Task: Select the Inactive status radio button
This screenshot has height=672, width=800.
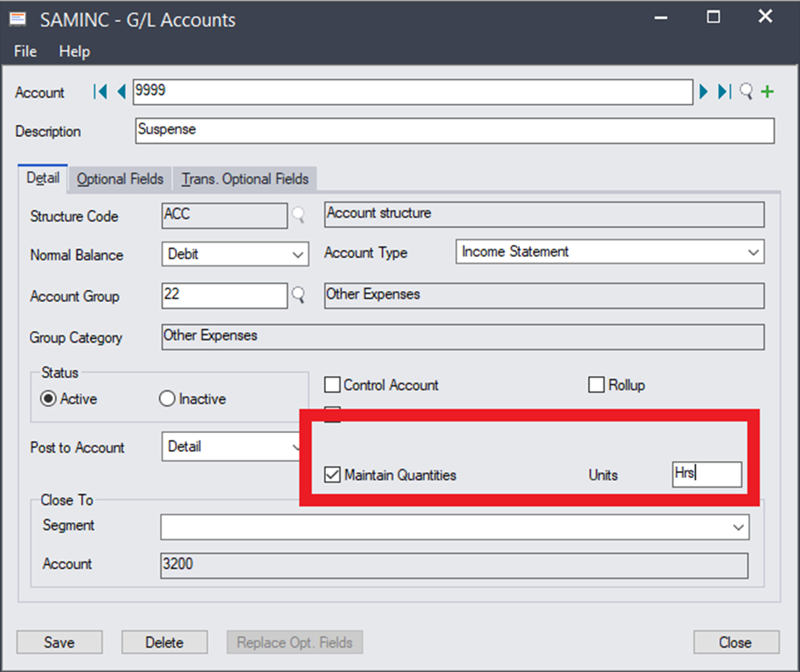Action: pos(168,399)
